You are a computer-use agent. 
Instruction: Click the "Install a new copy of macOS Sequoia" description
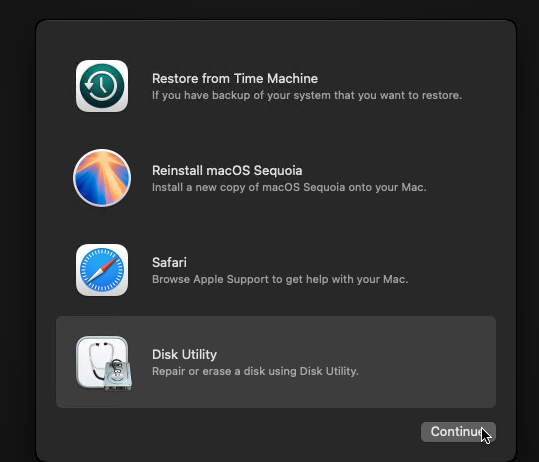[x=289, y=187]
